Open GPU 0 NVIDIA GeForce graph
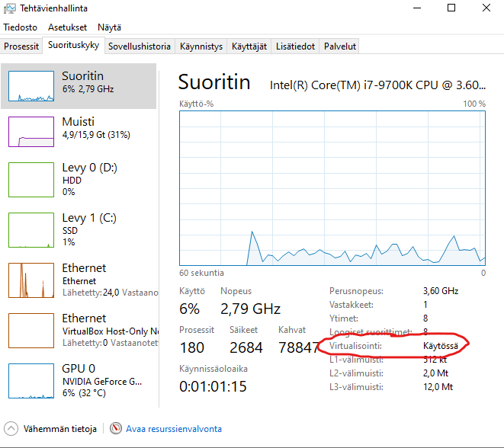The width and height of the screenshot is (504, 448). tap(31, 380)
